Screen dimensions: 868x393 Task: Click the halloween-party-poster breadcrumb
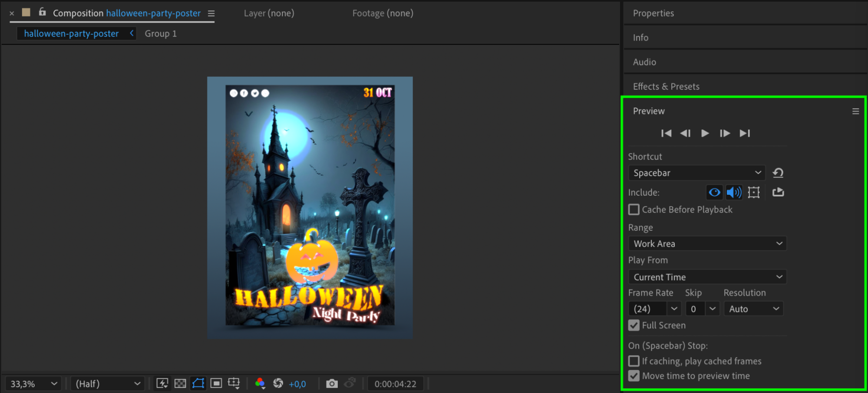click(71, 33)
